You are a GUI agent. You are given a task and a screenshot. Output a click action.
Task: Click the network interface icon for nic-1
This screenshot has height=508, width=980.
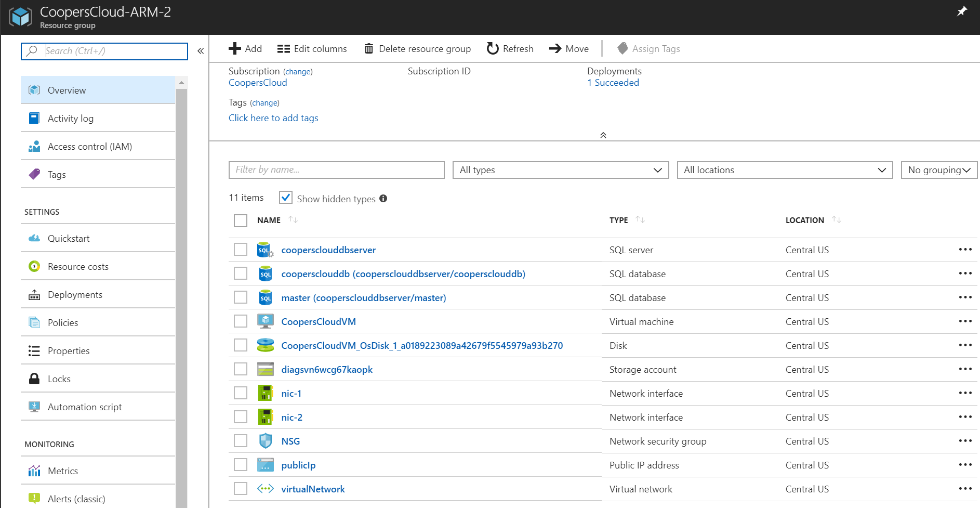pos(266,393)
